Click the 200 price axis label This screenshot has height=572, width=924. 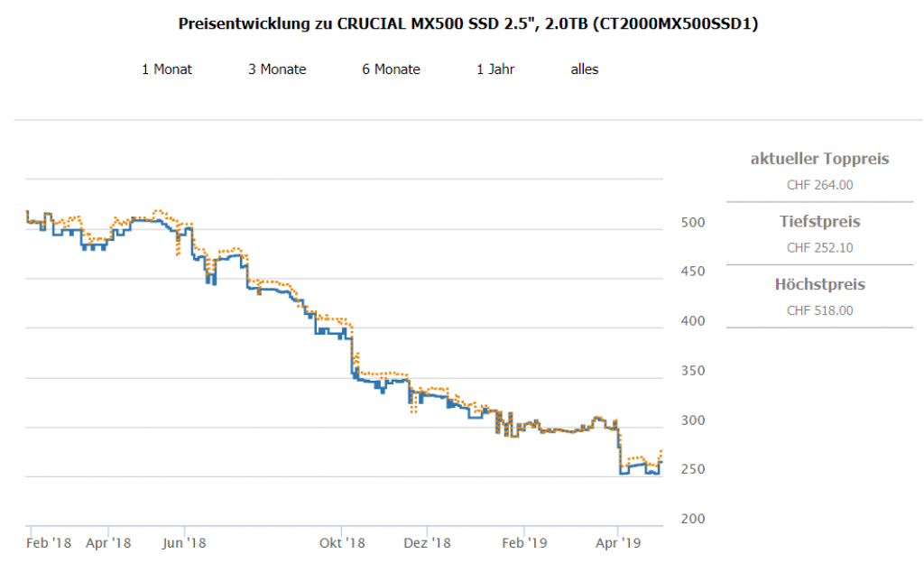tap(690, 520)
